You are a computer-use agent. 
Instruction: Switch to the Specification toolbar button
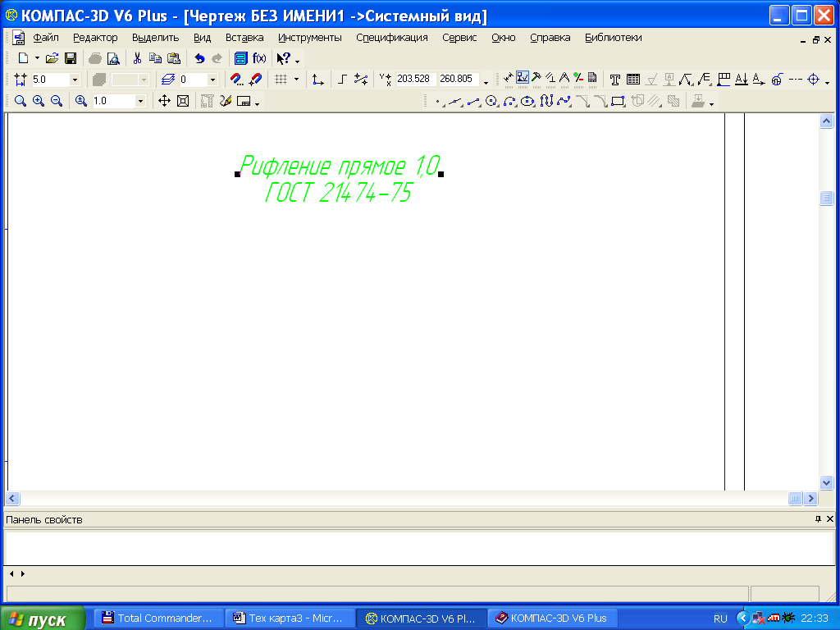(x=592, y=79)
